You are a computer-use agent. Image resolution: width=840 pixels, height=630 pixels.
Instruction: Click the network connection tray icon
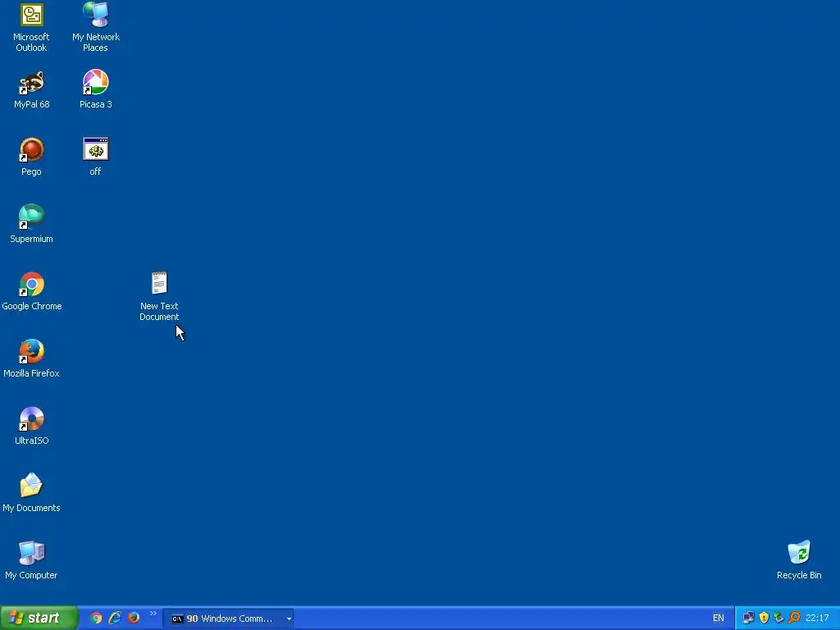click(748, 619)
